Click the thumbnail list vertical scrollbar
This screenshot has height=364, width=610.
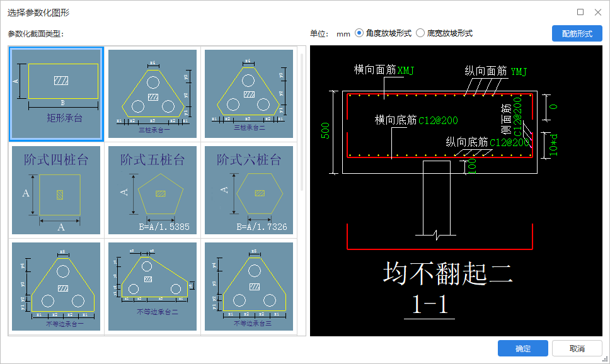[302, 122]
